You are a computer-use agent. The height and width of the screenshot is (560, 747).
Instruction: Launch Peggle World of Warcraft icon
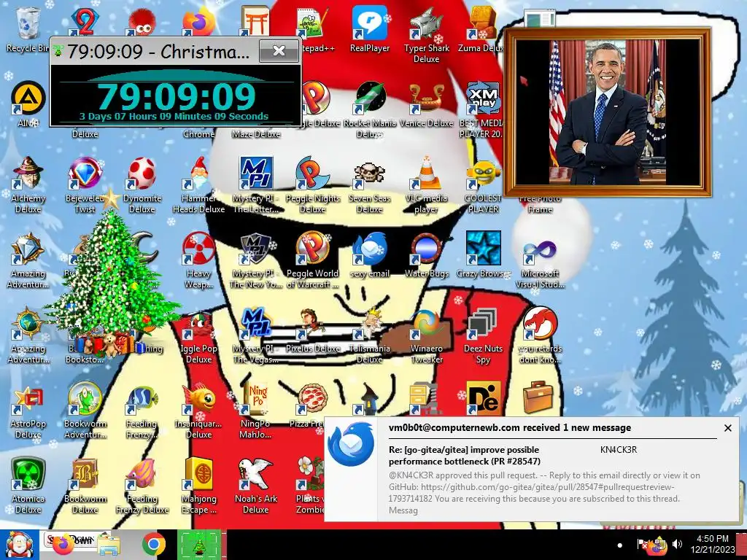click(x=312, y=260)
